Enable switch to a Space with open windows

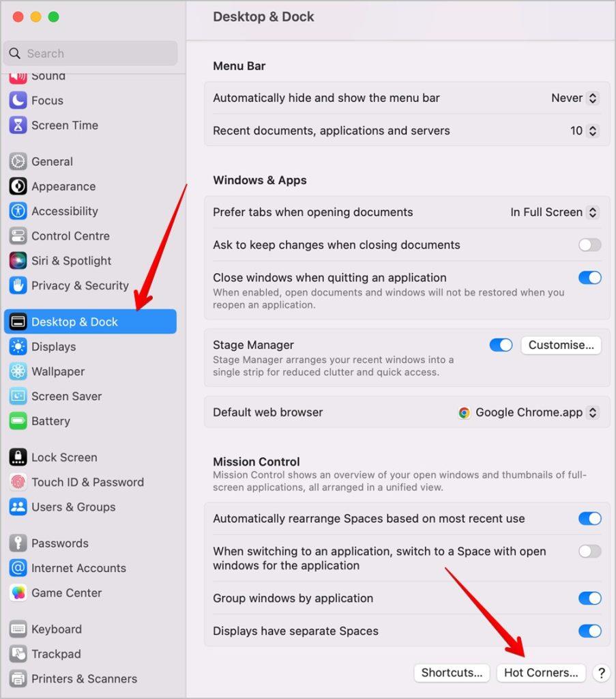589,552
